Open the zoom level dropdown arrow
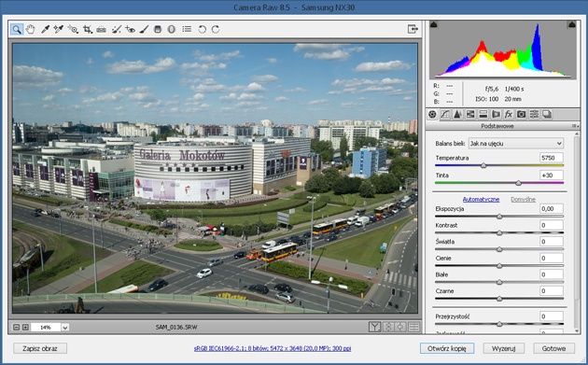Image resolution: width=588 pixels, height=365 pixels. point(65,328)
